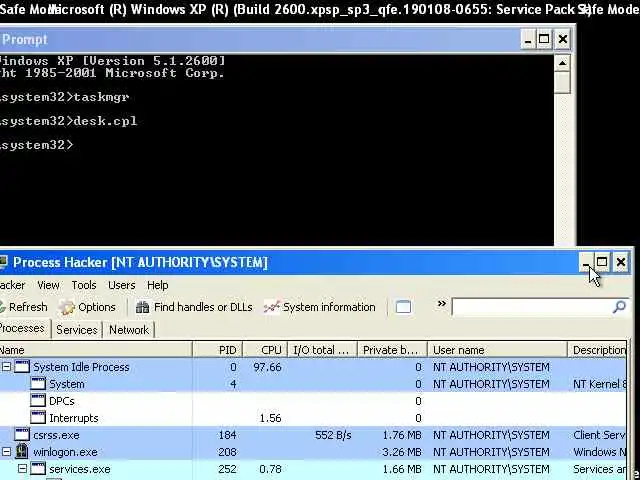This screenshot has height=480, width=640.
Task: Click the Process Hacker title bar icon
Action: (4, 262)
